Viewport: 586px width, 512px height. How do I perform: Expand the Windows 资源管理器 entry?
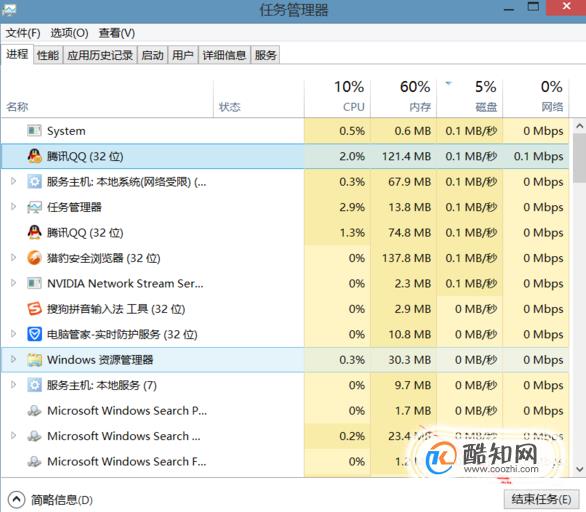(x=13, y=359)
